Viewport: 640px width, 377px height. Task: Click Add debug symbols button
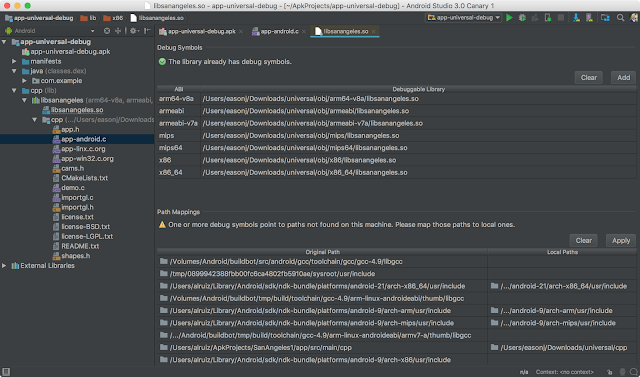pyautogui.click(x=623, y=78)
